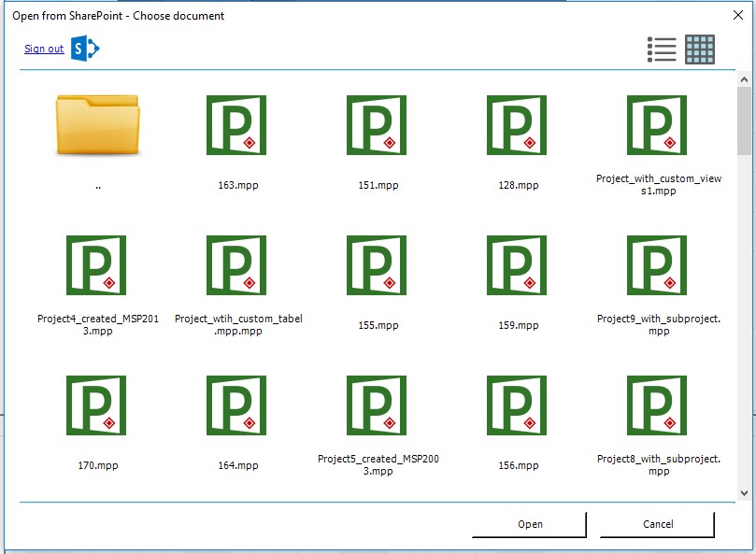
Task: Click the '156.mpp' file name
Action: (519, 466)
